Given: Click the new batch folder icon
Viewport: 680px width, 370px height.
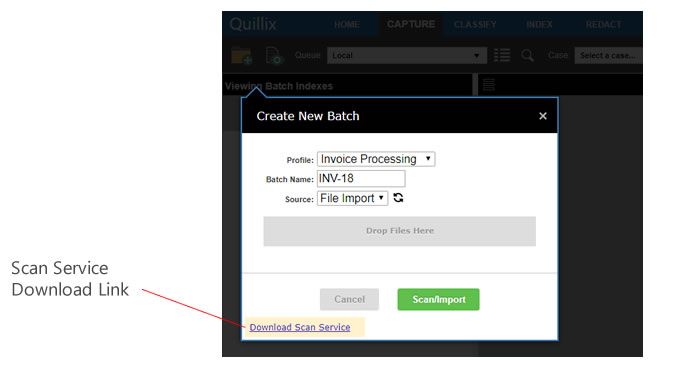Looking at the screenshot, I should [242, 56].
